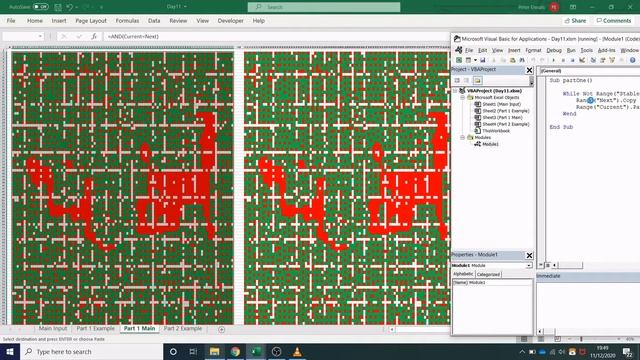Image resolution: width=640 pixels, height=360 pixels.
Task: Toggle Design Mode icon in VBA toolbar
Action: click(582, 60)
